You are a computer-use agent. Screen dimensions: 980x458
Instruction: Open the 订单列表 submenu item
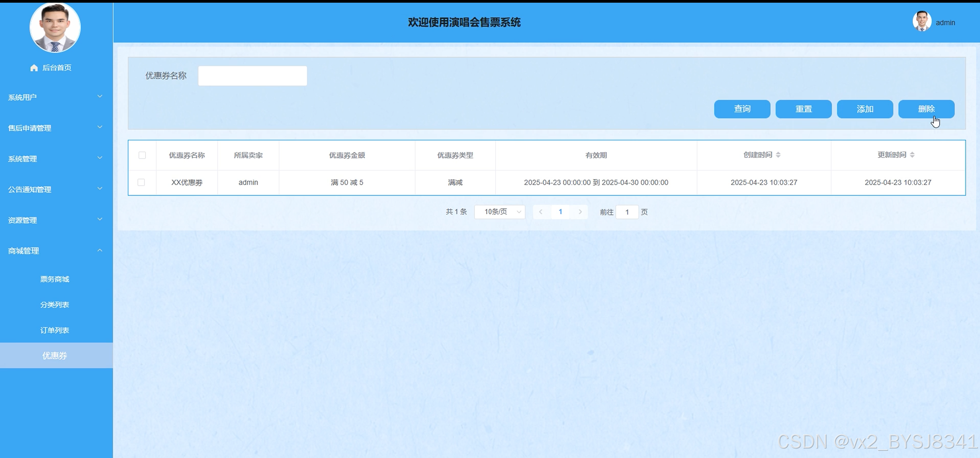coord(55,330)
